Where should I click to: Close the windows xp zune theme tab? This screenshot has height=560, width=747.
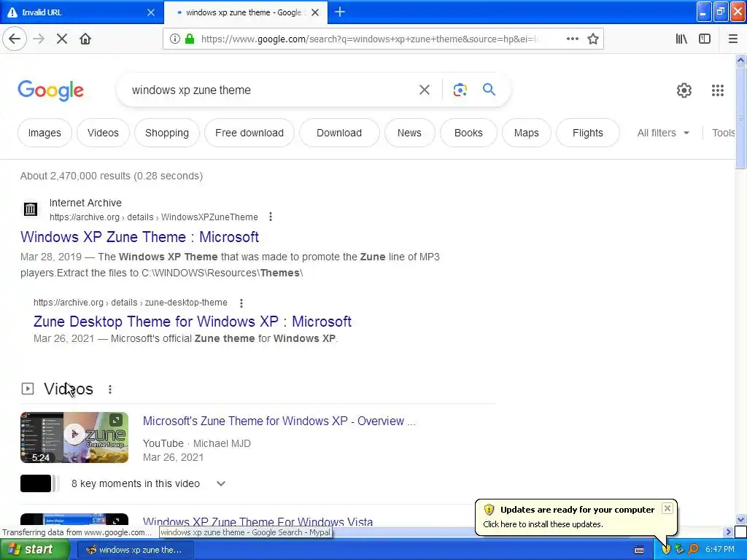coord(315,12)
